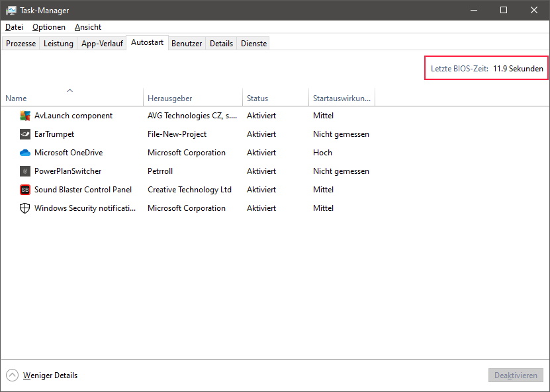The height and width of the screenshot is (392, 550).
Task: Open the Ansicht menu
Action: click(x=88, y=27)
